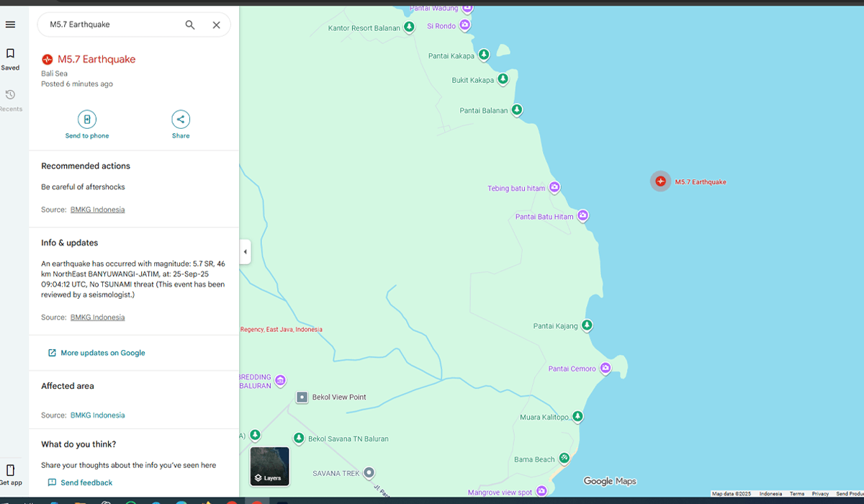This screenshot has height=504, width=864.
Task: Open Google Maps Terms
Action: click(797, 494)
